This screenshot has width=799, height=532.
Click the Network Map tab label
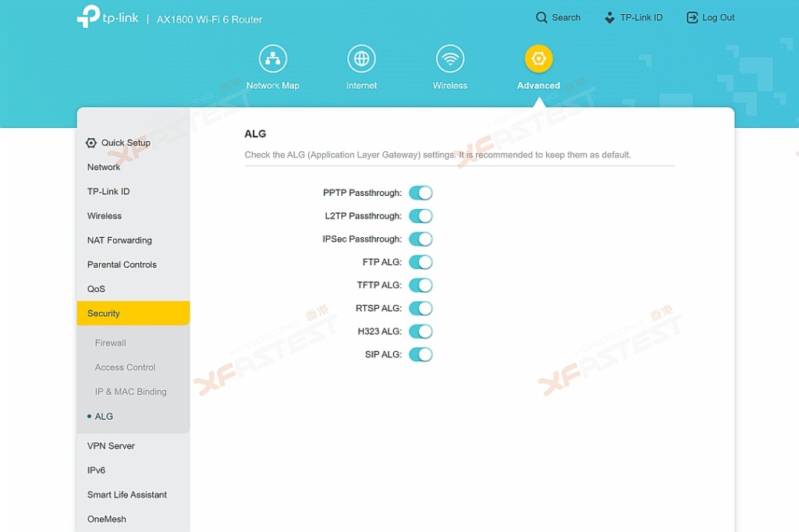272,86
